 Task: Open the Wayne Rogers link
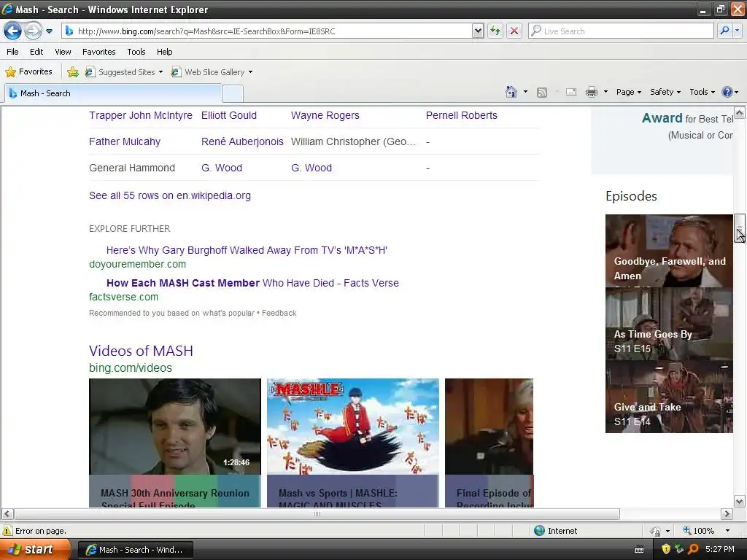(x=325, y=115)
